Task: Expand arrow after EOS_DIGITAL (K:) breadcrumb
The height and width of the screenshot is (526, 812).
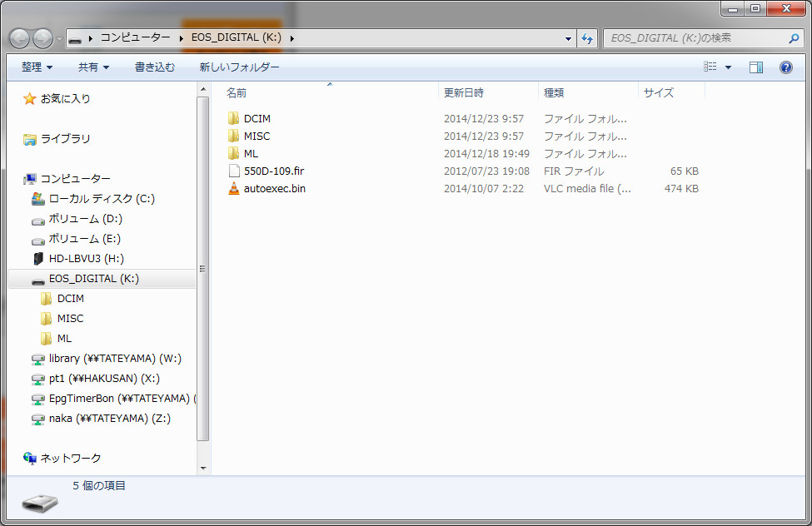Action: coord(292,38)
